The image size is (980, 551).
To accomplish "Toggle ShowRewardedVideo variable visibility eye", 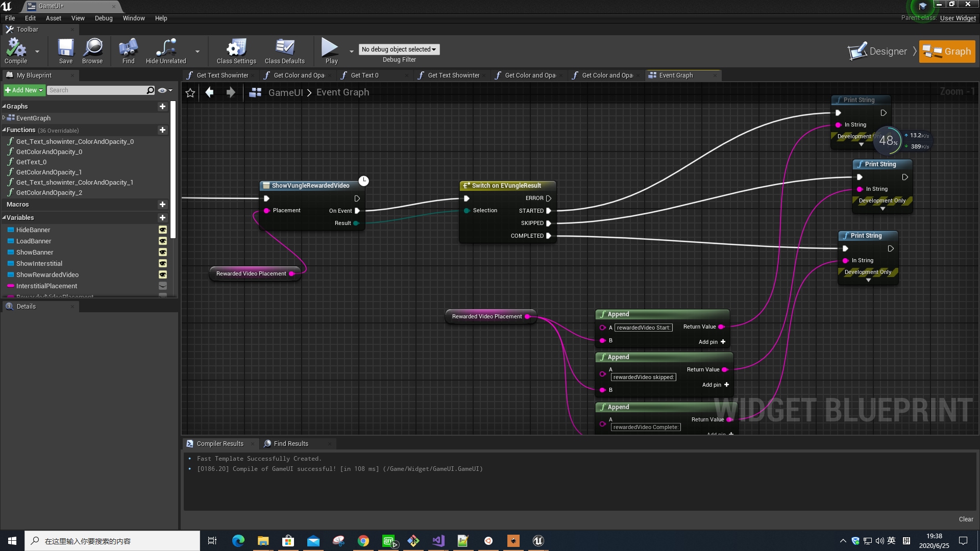I will (x=163, y=275).
